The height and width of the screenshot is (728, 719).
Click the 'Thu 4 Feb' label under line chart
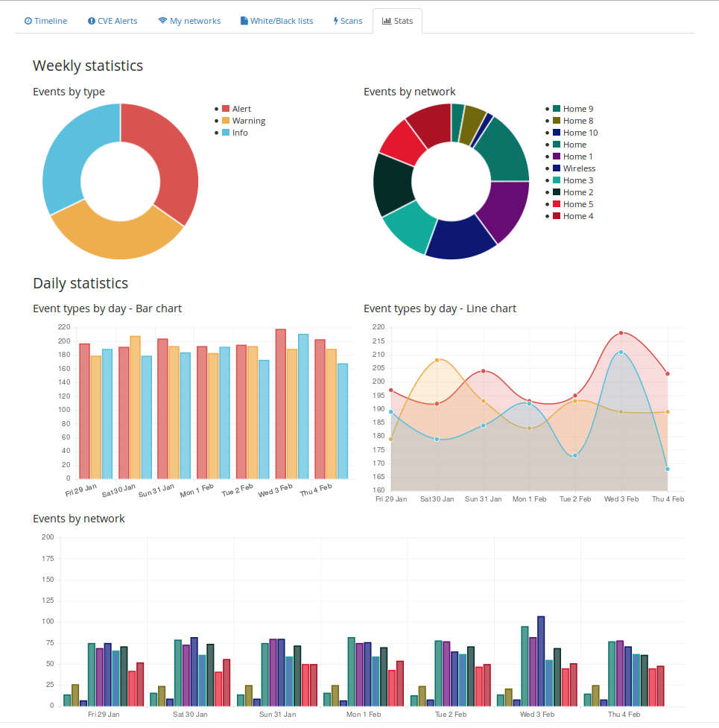[668, 499]
